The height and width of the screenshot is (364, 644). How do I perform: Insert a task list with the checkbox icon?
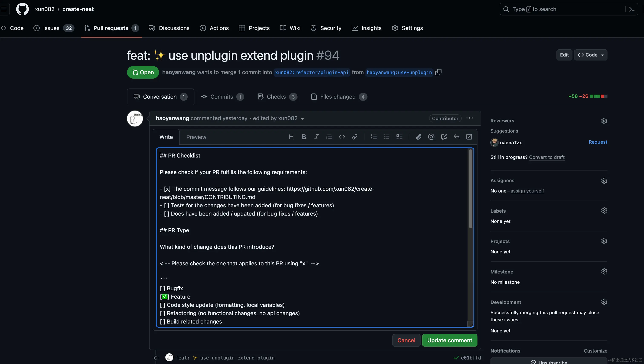399,137
